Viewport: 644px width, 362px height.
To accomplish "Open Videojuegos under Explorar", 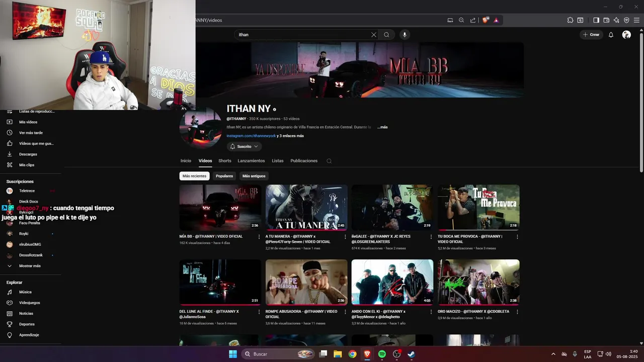I will pyautogui.click(x=30, y=303).
